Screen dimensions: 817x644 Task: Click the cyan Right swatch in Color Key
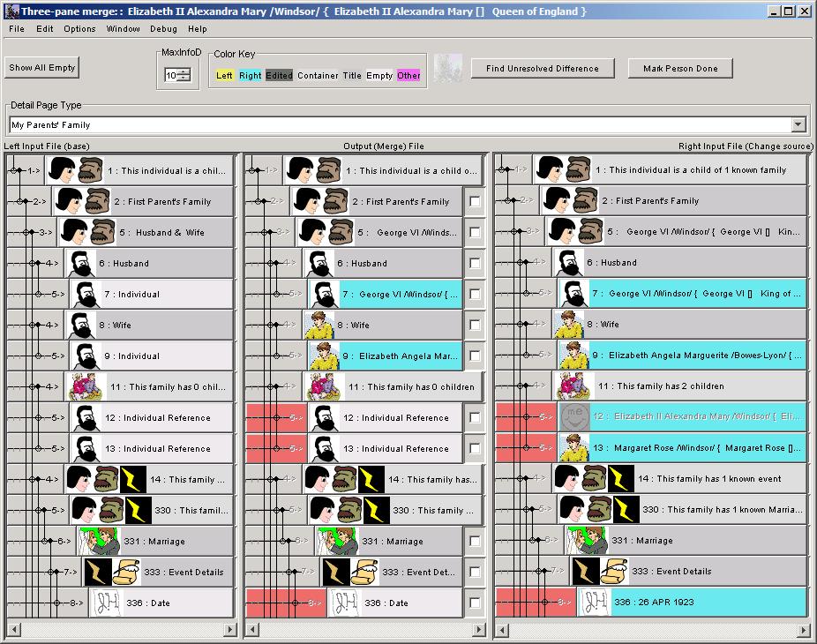coord(250,76)
